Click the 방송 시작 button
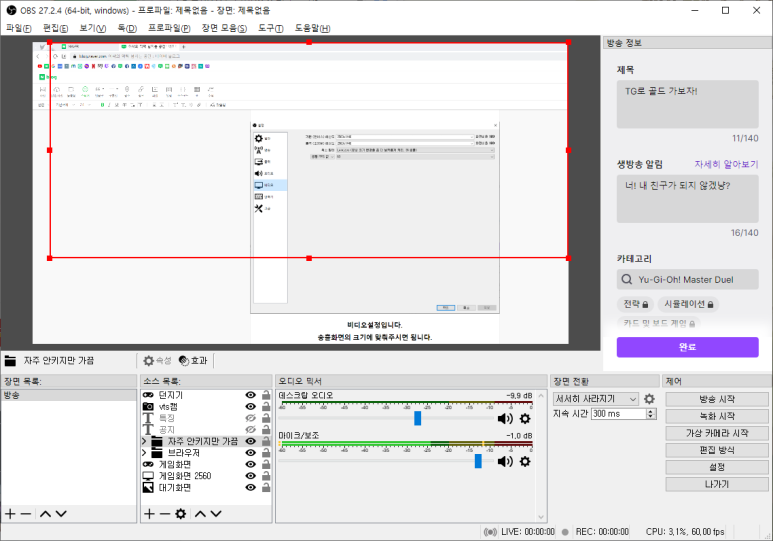This screenshot has height=541, width=773. click(x=717, y=399)
